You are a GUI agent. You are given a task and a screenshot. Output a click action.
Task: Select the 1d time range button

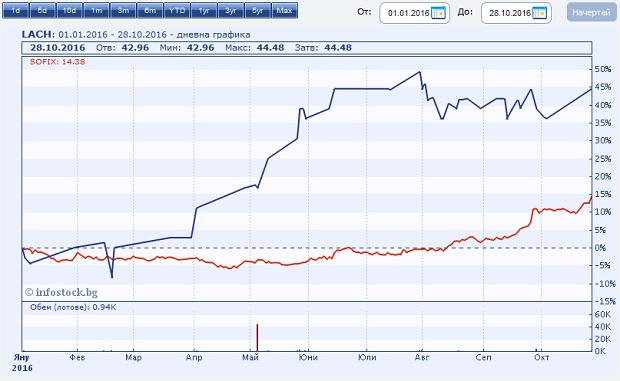15,11
